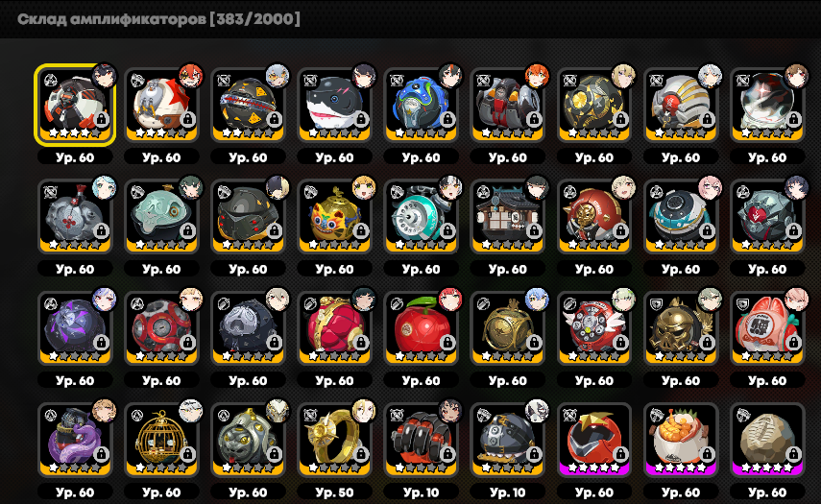Choose the purple tentacle amplifier
821x504 pixels.
click(x=75, y=440)
